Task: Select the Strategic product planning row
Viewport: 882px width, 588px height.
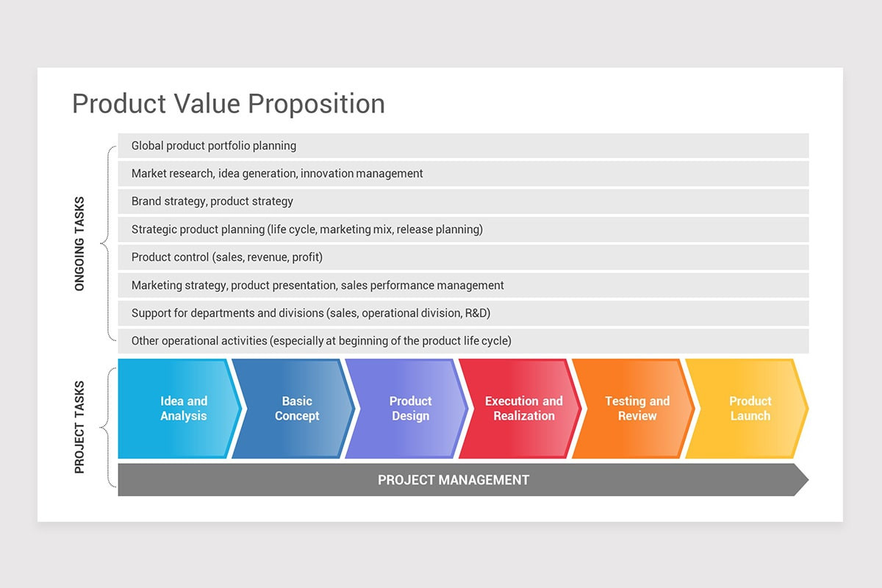Action: click(463, 229)
